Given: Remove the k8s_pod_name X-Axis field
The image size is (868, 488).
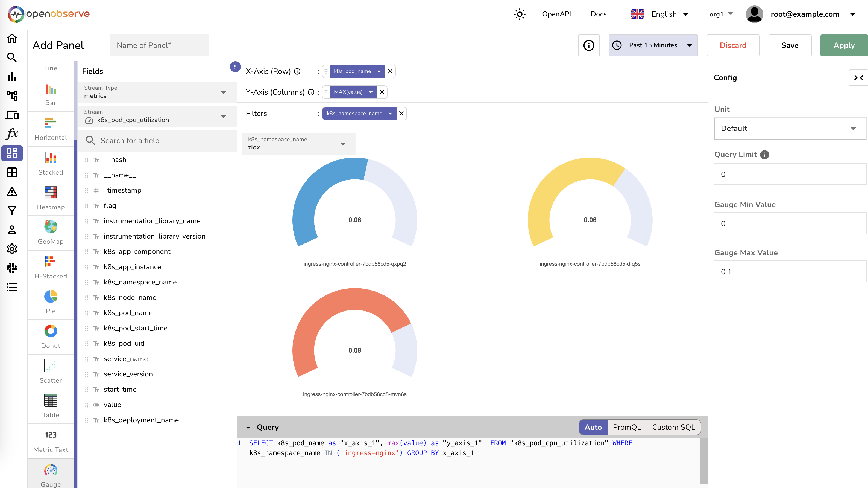Looking at the screenshot, I should click(x=390, y=71).
